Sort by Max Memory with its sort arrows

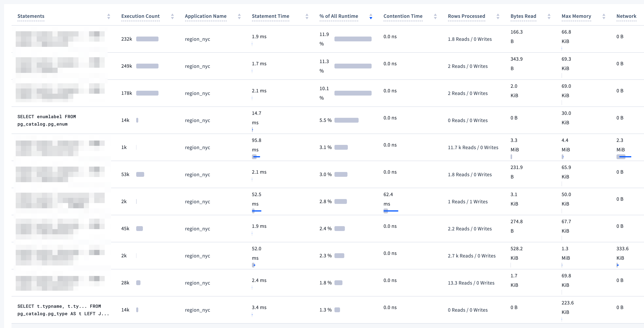[604, 16]
